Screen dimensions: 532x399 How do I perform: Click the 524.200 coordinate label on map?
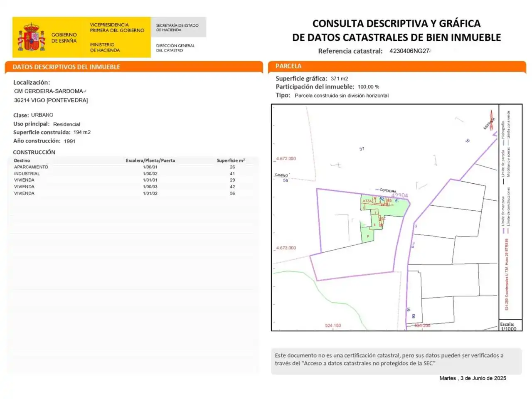pyautogui.click(x=422, y=325)
